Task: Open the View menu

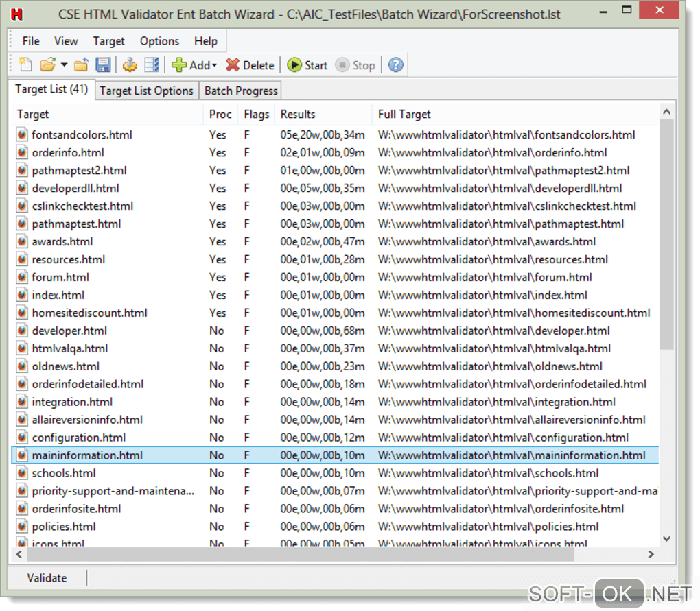Action: 66,41
